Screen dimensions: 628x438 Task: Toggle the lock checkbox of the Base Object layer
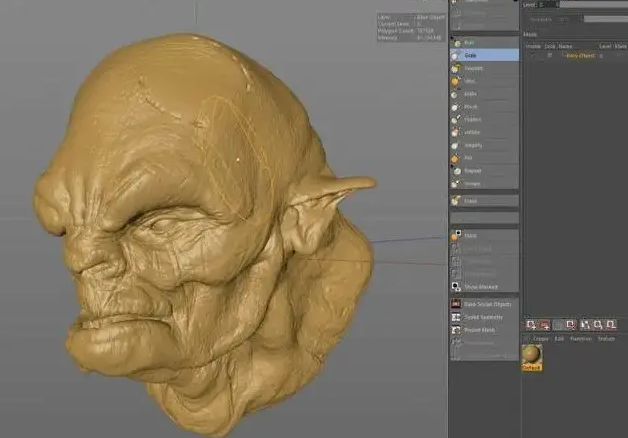(x=550, y=56)
